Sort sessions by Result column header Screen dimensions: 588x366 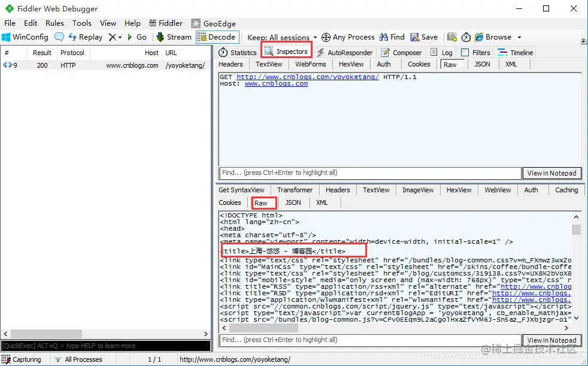[x=42, y=53]
